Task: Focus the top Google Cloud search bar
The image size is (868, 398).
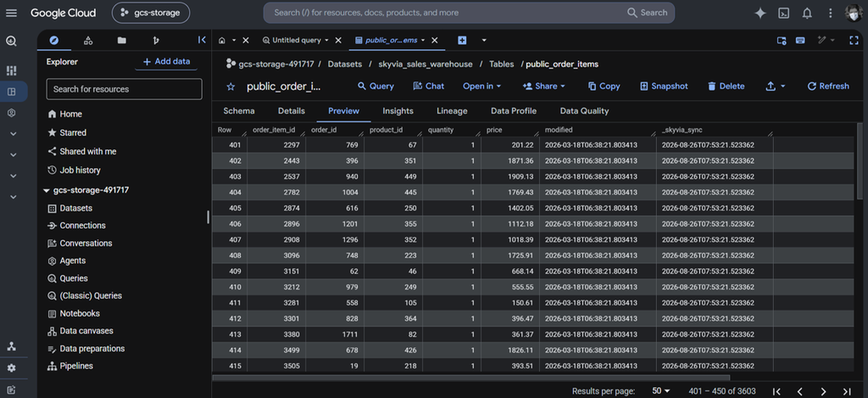Action: click(x=469, y=13)
